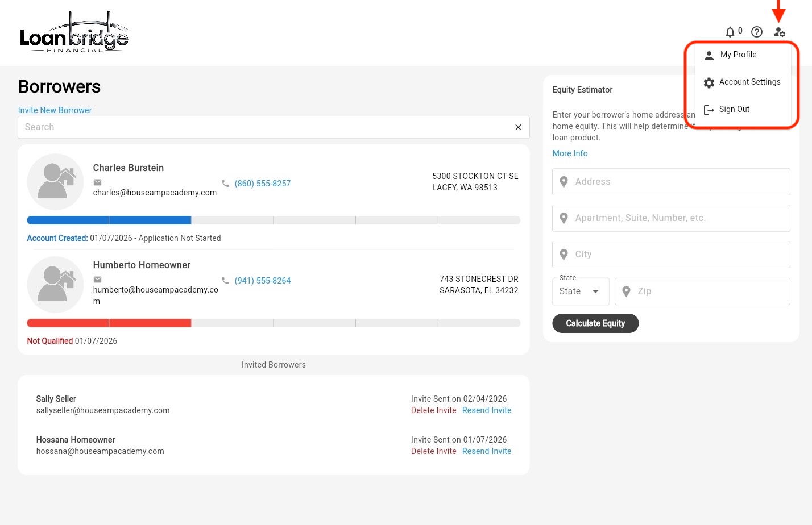The image size is (812, 525).
Task: Select Sign Out from the menu
Action: [x=734, y=109]
